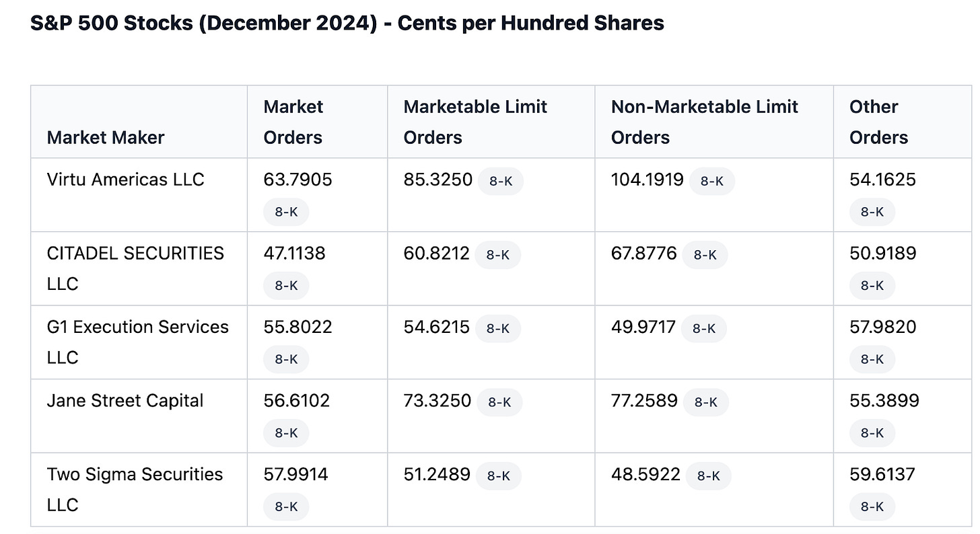This screenshot has height=534, width=980.
Task: Open 8-K badge beside 85.3250 Virtu value
Action: pyautogui.click(x=501, y=181)
